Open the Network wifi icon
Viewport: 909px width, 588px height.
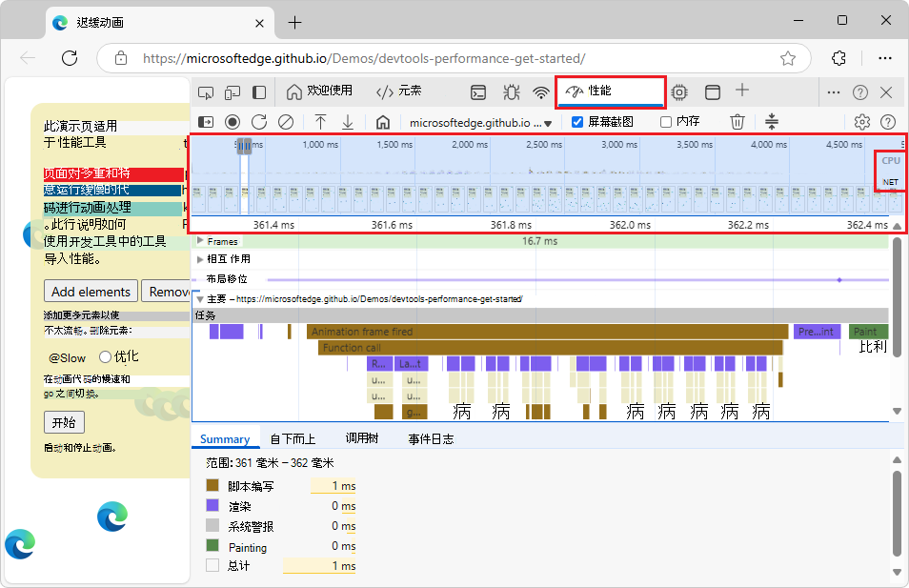[x=541, y=92]
